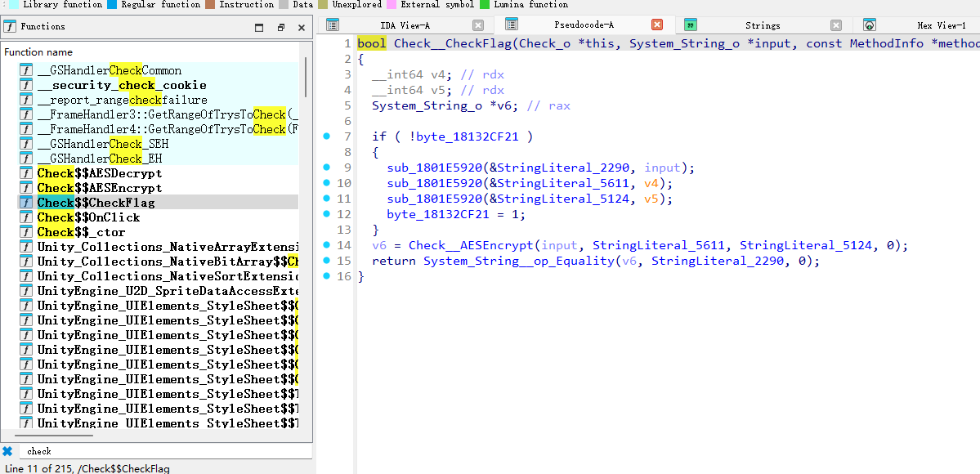
Task: Click the function icon beside Check$$_ctor
Action: 25,232
